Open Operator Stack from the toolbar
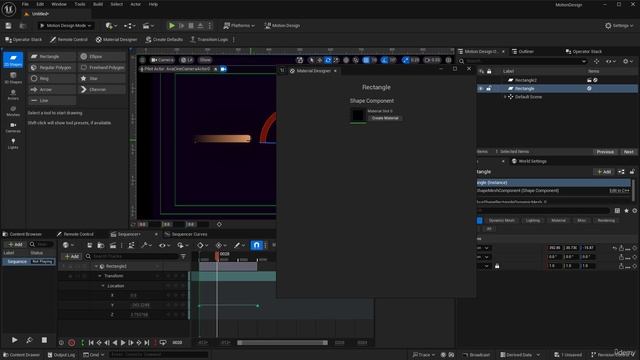This screenshot has height=360, width=640. click(x=23, y=40)
